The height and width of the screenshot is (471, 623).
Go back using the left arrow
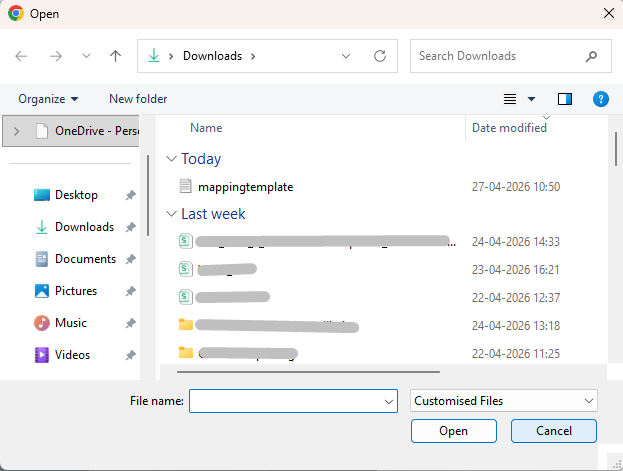click(21, 56)
